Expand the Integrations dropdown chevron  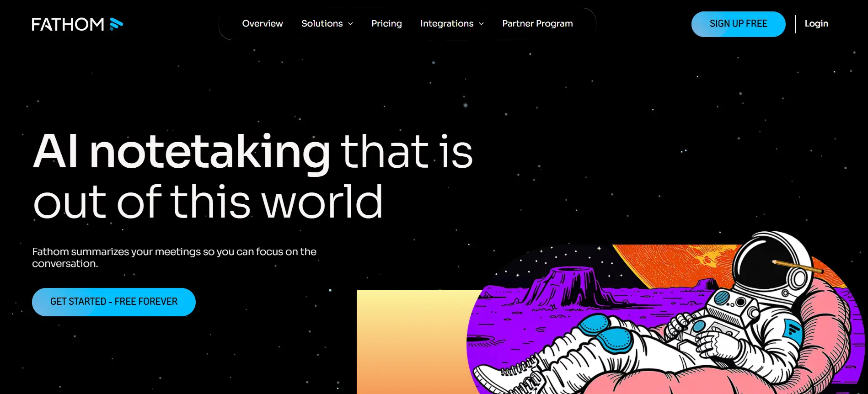tap(481, 24)
